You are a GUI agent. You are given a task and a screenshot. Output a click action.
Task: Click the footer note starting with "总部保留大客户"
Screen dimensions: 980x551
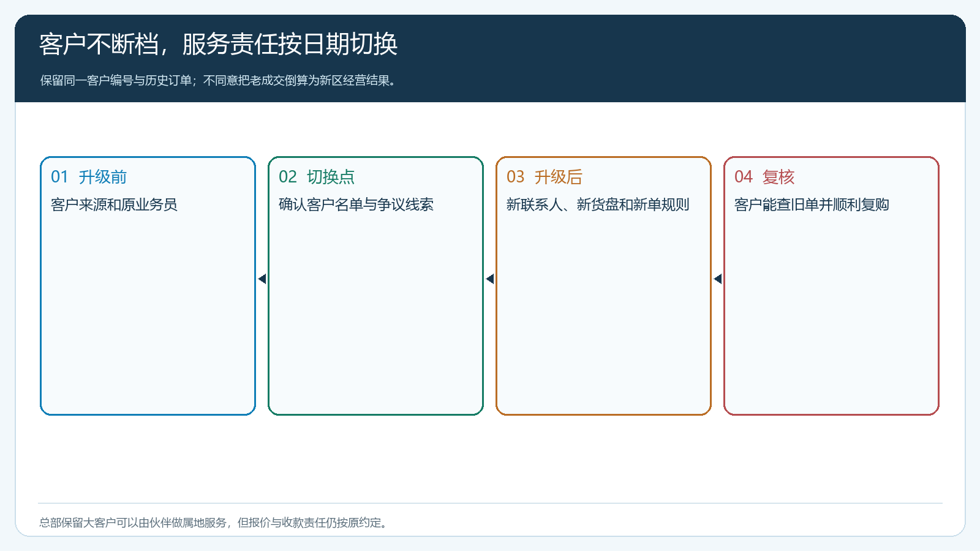coord(215,522)
